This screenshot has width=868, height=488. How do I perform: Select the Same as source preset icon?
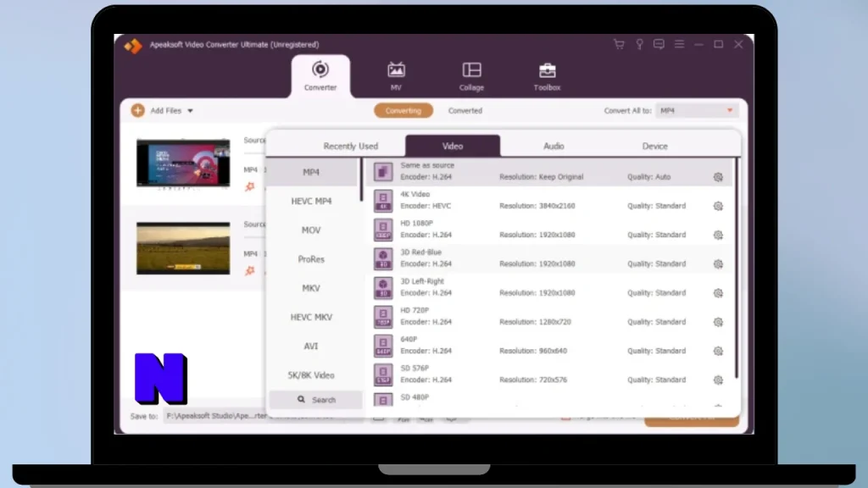click(383, 171)
